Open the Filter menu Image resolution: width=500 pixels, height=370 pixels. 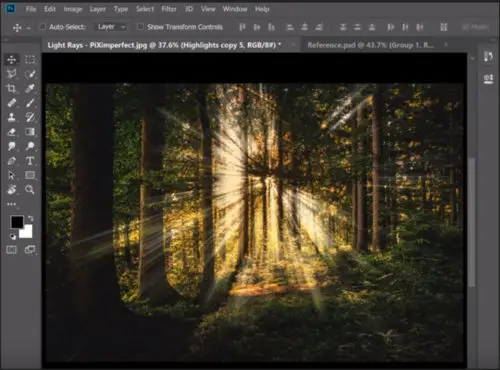coord(169,9)
